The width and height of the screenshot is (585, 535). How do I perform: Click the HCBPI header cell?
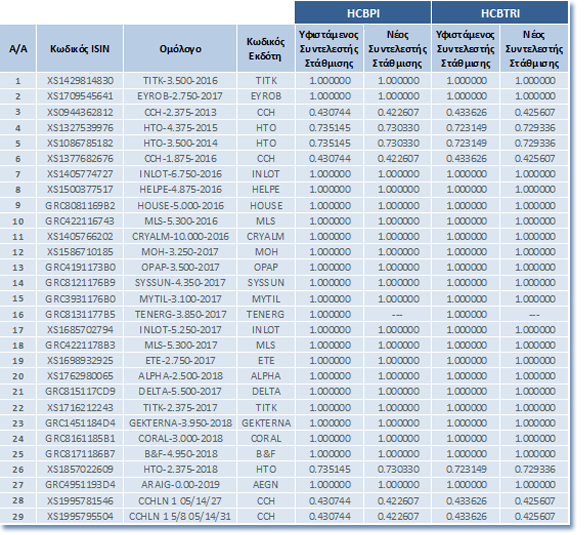(363, 13)
